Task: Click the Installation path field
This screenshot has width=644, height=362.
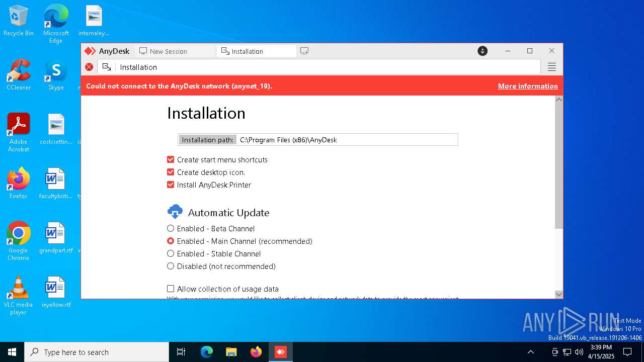Action: pyautogui.click(x=318, y=140)
